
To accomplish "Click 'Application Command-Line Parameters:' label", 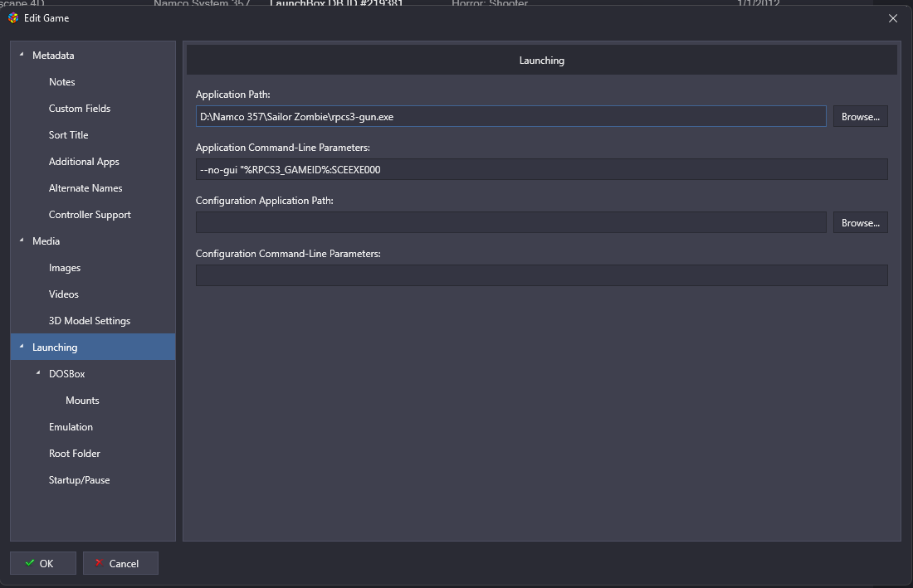I will (282, 148).
